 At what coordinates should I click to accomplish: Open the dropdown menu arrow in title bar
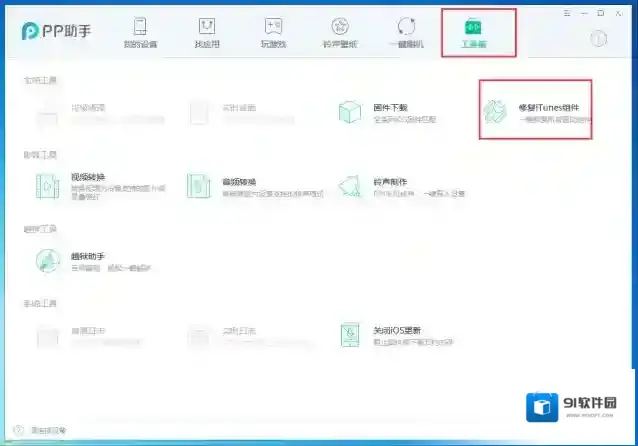569,13
